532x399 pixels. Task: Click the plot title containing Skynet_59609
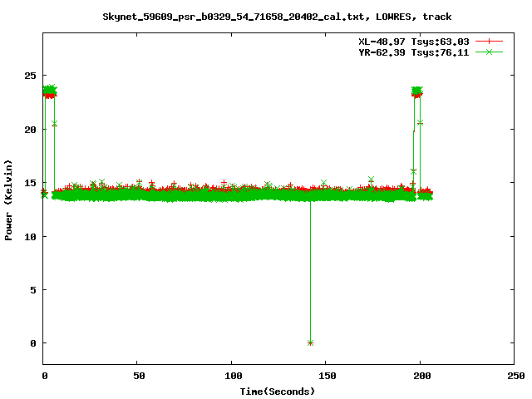click(277, 16)
